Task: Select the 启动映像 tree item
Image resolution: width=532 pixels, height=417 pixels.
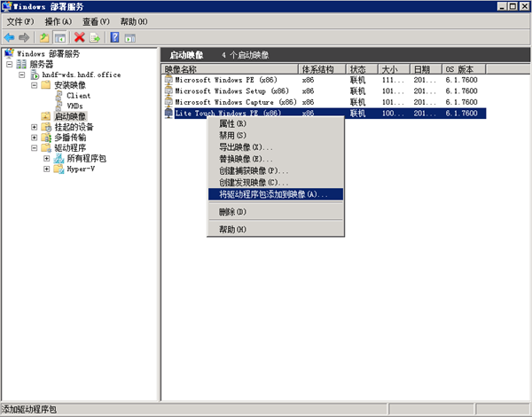Action: click(x=70, y=116)
